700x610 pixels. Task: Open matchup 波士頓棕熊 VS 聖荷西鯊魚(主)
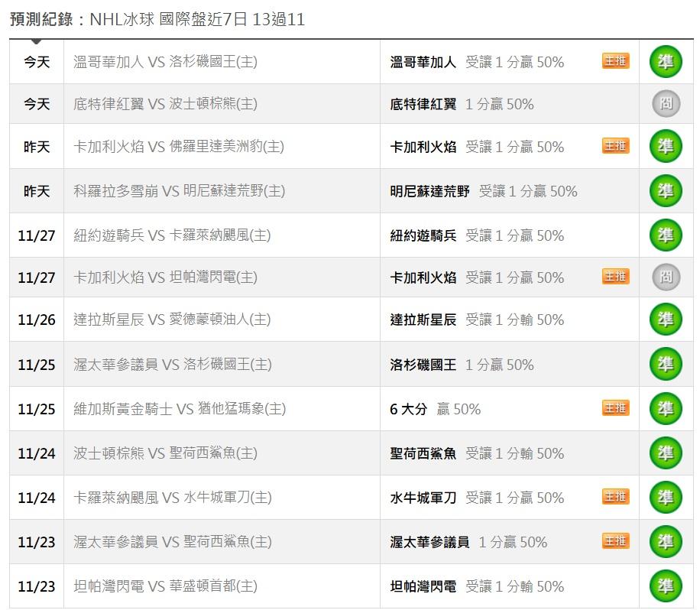click(166, 453)
